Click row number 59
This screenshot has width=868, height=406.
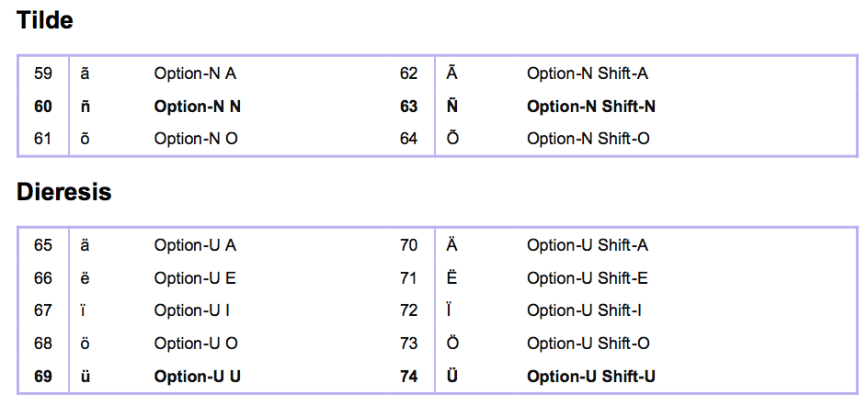coord(43,73)
